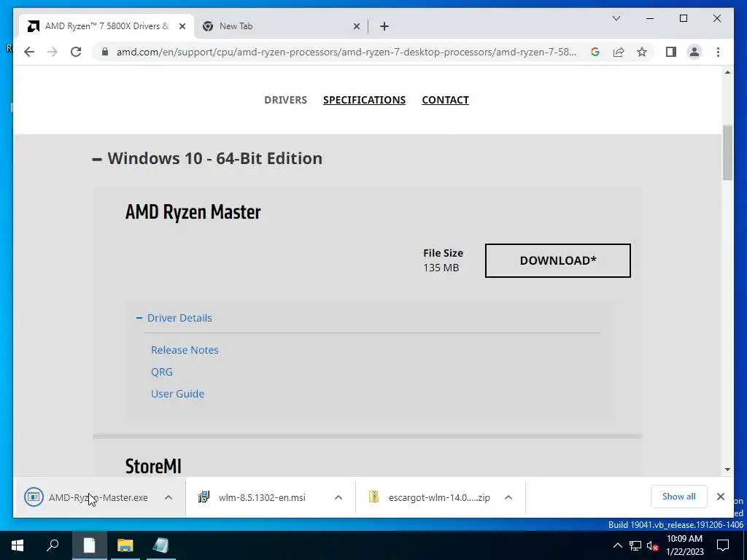
Task: Open the tab search chevron in the title bar
Action: tap(616, 18)
